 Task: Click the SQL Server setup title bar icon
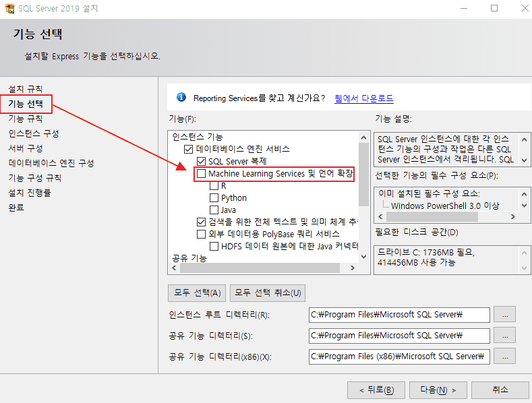(x=9, y=8)
